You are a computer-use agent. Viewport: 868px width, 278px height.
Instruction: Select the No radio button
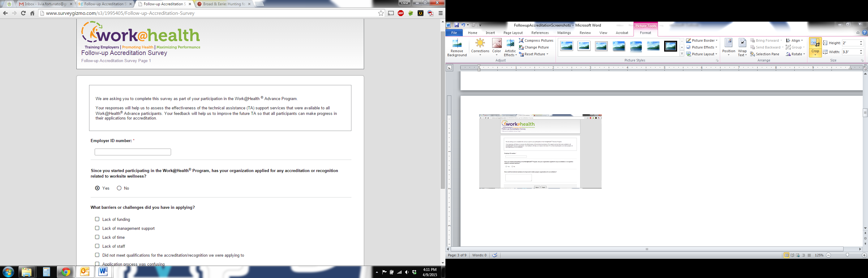tap(119, 188)
